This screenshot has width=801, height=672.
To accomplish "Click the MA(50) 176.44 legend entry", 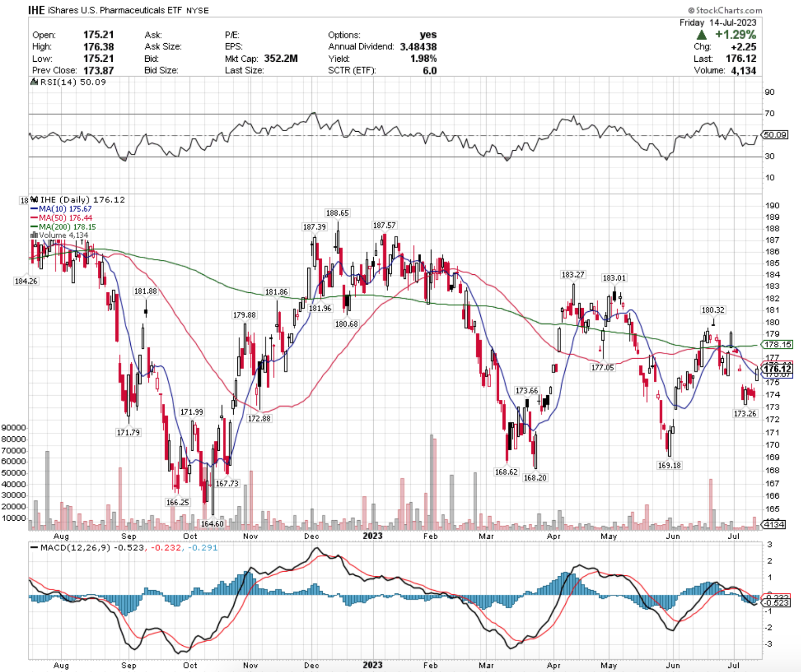I will pos(61,218).
